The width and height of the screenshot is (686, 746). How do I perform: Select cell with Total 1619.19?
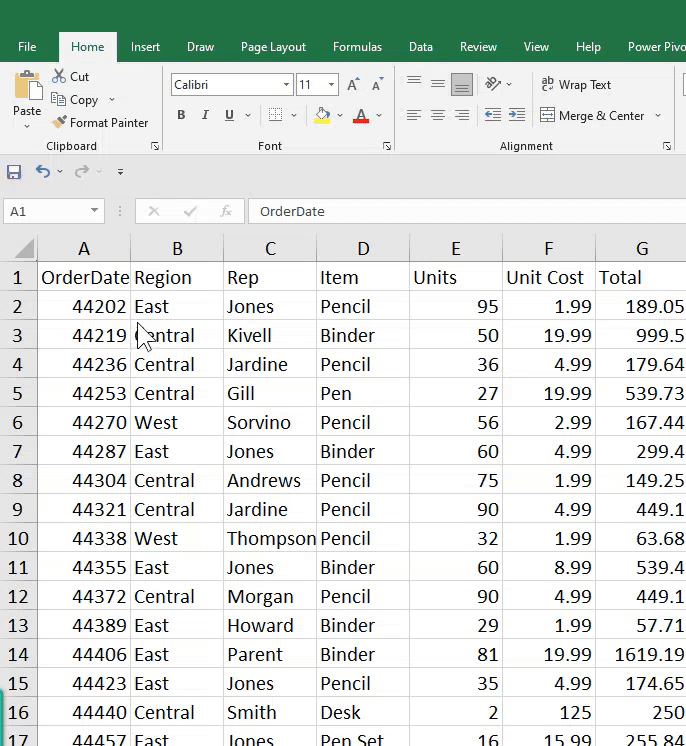pos(640,655)
